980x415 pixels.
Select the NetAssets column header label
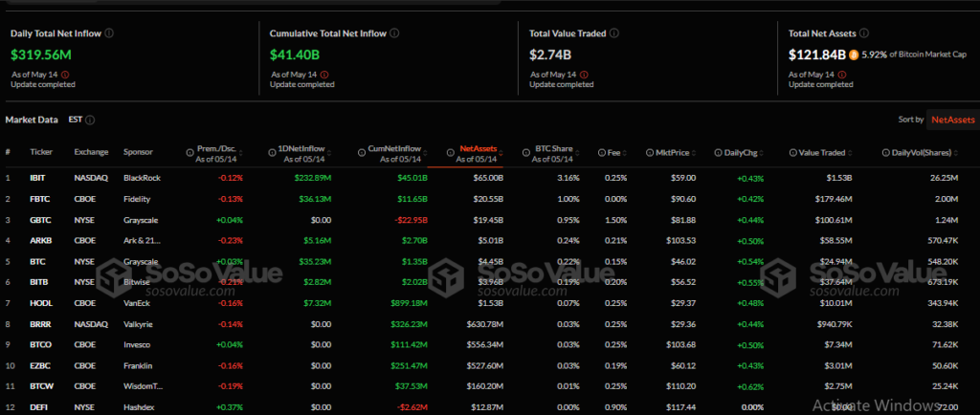tap(479, 149)
